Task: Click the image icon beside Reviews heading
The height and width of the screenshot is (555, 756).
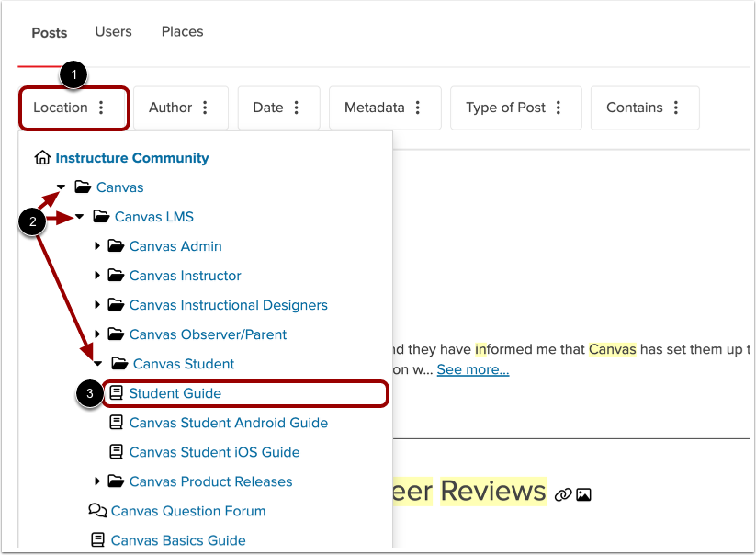Action: click(x=583, y=494)
